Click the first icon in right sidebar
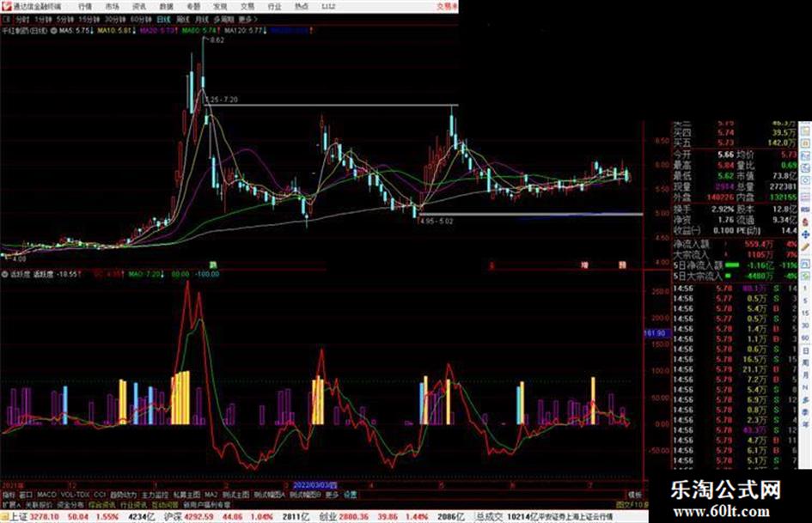 point(806,131)
